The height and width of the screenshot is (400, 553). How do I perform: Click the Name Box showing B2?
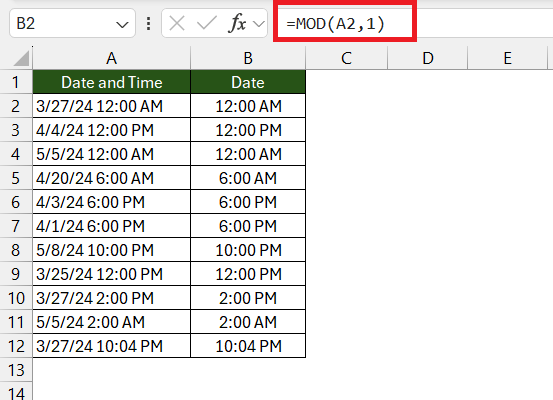72,24
